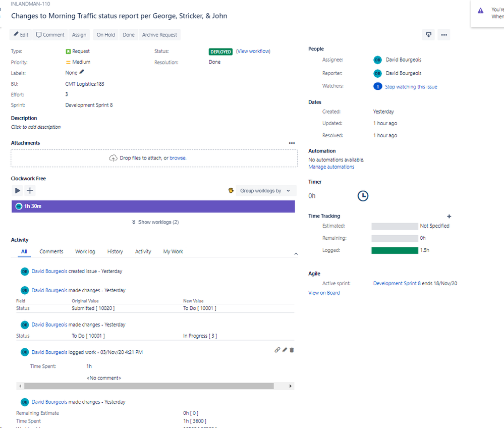504x428 pixels.
Task: Open the Group worklogs by dropdown
Action: coord(265,191)
